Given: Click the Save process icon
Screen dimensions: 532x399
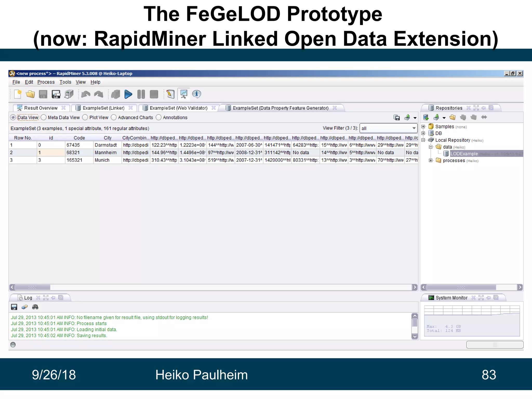Looking at the screenshot, I should (x=43, y=94).
